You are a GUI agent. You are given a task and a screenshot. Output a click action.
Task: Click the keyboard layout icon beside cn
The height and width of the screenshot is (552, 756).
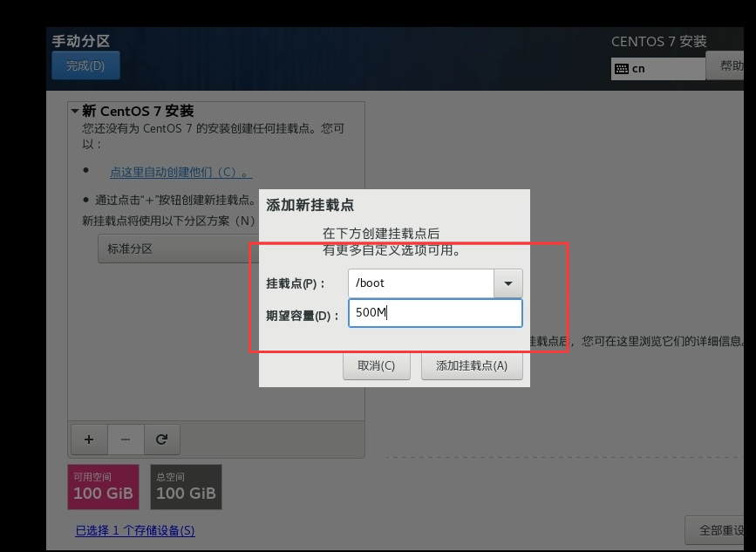[x=622, y=69]
